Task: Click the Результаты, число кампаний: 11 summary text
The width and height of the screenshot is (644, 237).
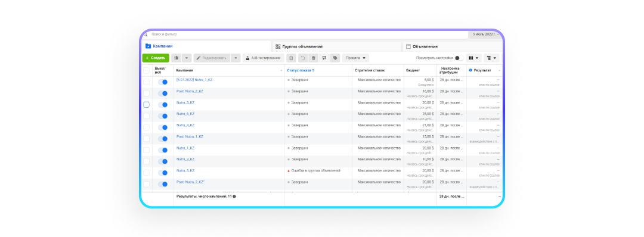Action: point(203,197)
